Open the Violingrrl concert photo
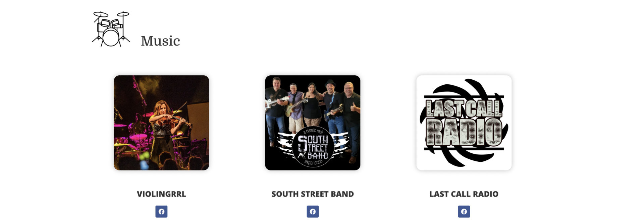This screenshot has height=224, width=644. tap(161, 123)
